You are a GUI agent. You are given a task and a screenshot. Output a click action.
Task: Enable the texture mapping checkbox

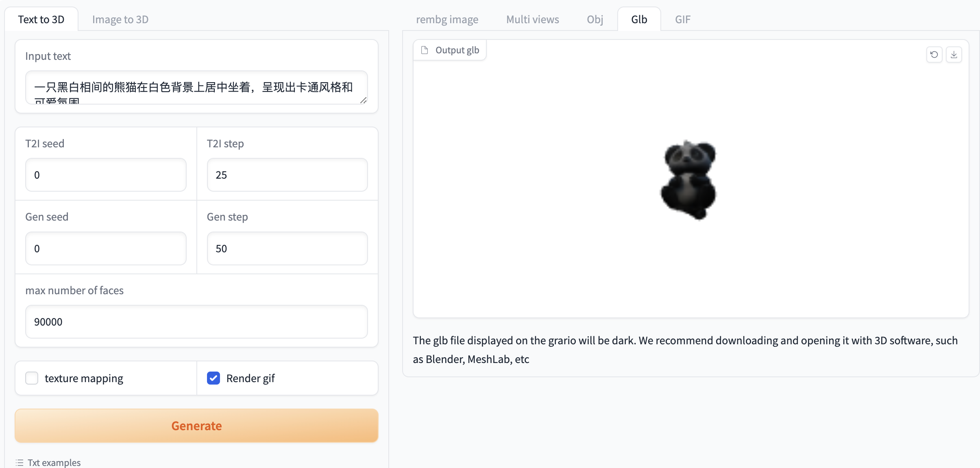pyautogui.click(x=32, y=378)
